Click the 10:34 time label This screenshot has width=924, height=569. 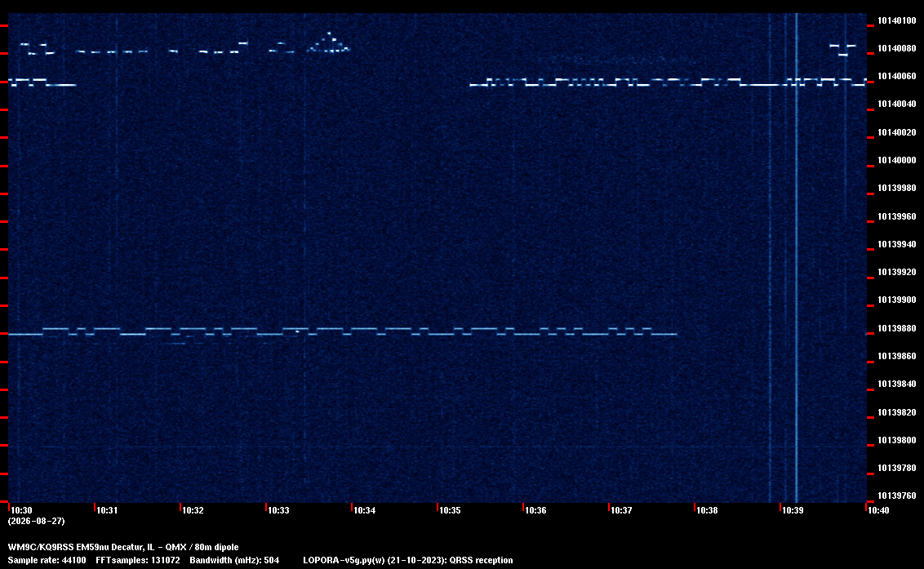[364, 510]
